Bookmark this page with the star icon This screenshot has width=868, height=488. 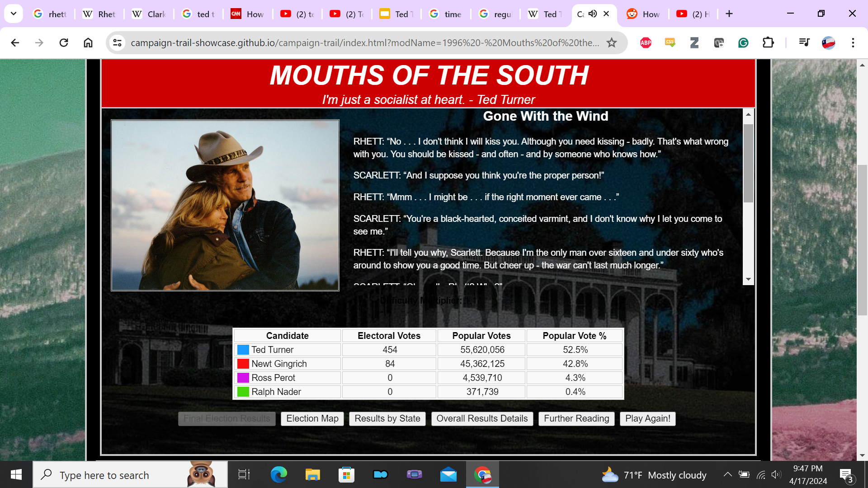[612, 43]
